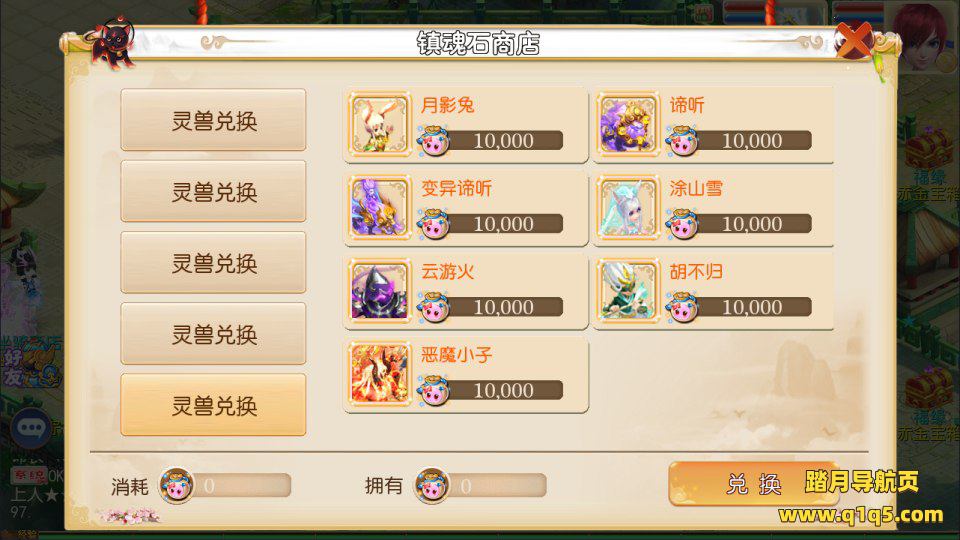Open the third 灵兽兑换 tab
Screen dimensions: 960x540
click(213, 262)
